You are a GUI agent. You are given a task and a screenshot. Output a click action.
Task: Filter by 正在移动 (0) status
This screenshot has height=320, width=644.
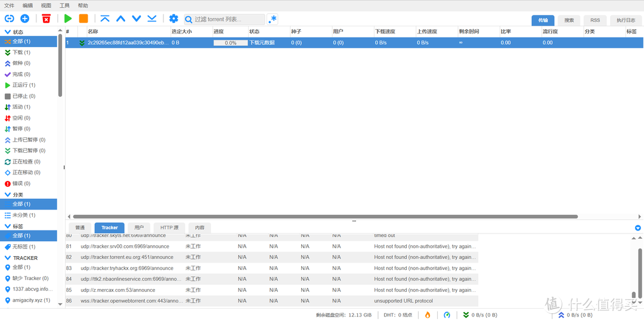[x=29, y=173]
